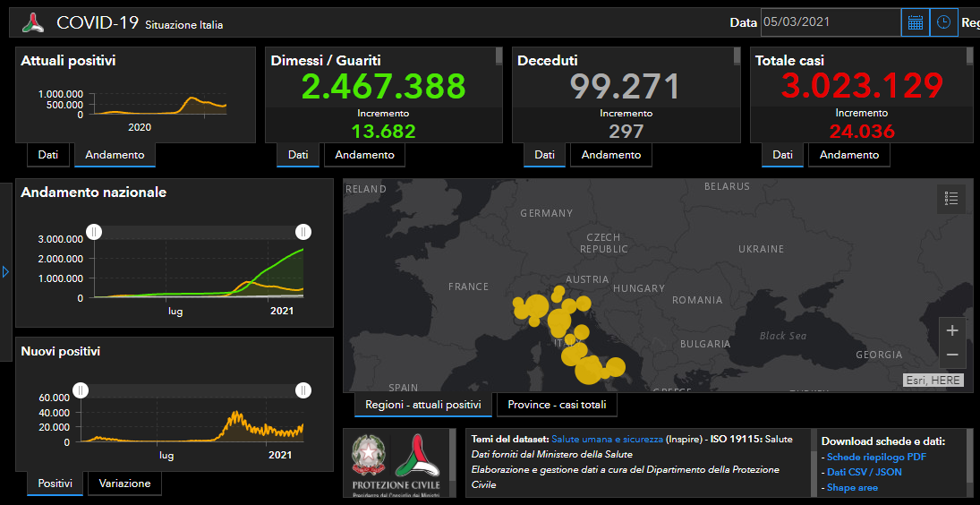
Task: Open the map legend list icon
Action: tap(951, 199)
